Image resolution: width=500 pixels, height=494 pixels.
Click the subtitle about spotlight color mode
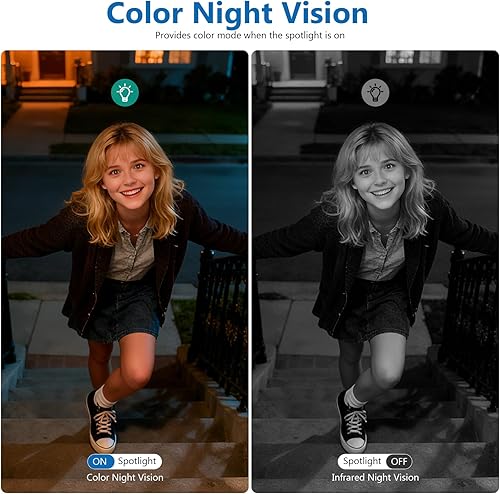(x=250, y=35)
